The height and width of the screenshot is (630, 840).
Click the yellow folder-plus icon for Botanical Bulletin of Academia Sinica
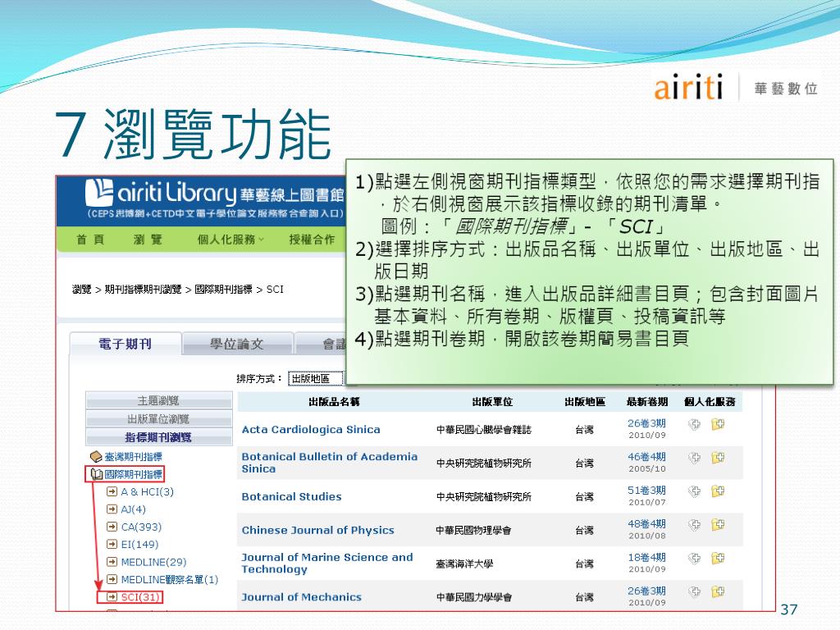[718, 458]
